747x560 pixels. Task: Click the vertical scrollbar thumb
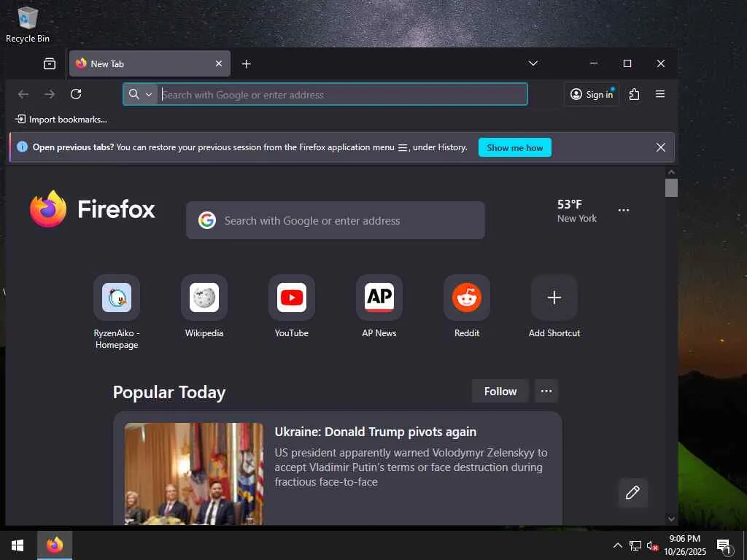[x=671, y=187]
